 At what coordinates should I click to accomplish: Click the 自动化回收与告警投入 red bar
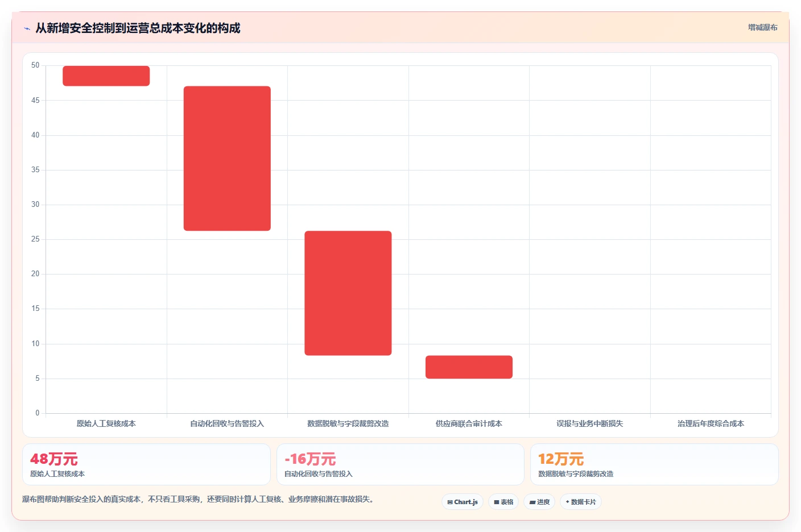click(x=227, y=159)
